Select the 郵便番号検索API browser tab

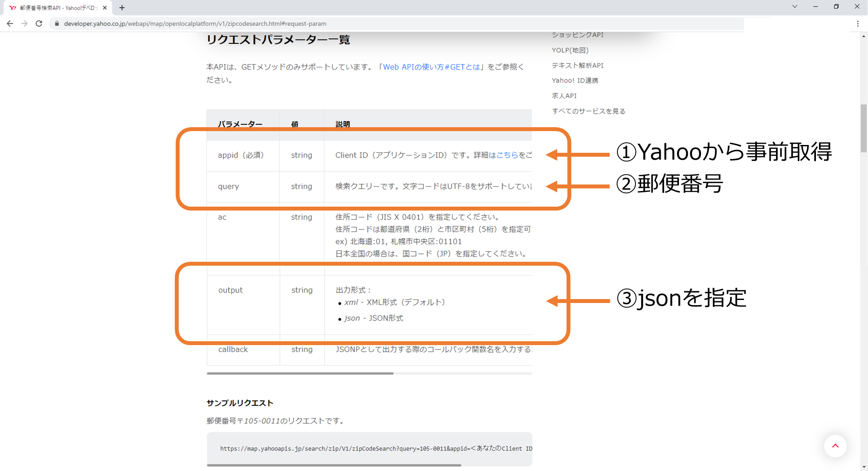[59, 7]
